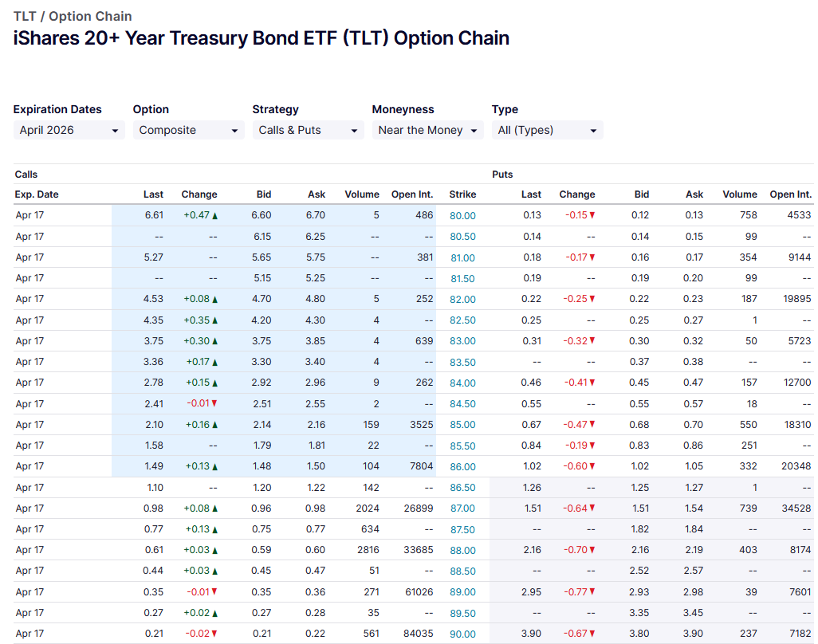Image resolution: width=818 pixels, height=644 pixels.
Task: Select strike 84.00 link
Action: 462,383
